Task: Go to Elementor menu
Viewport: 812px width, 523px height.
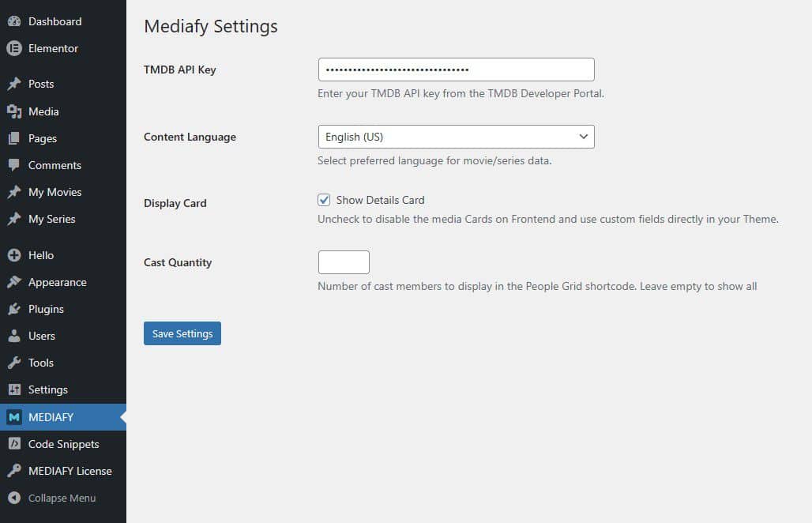Action: click(63, 48)
